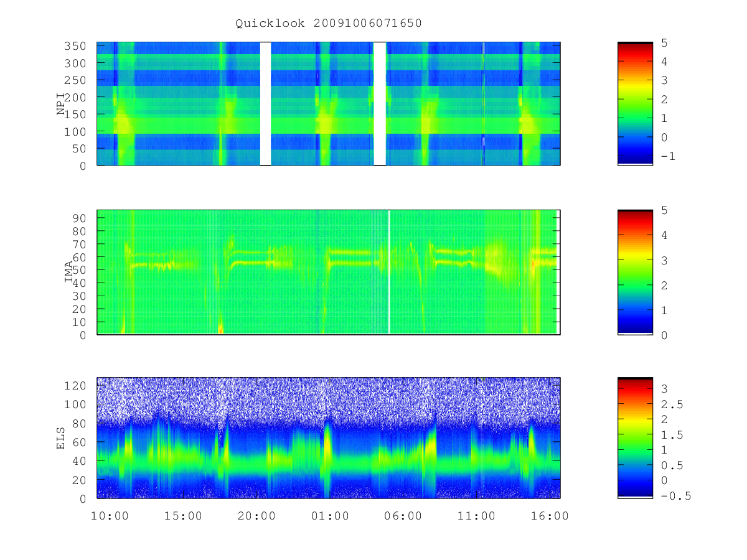
Task: Click the 16:00 time tick label
Action: pos(550,516)
